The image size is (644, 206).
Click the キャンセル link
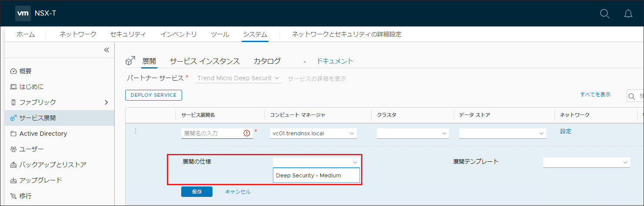pos(238,192)
